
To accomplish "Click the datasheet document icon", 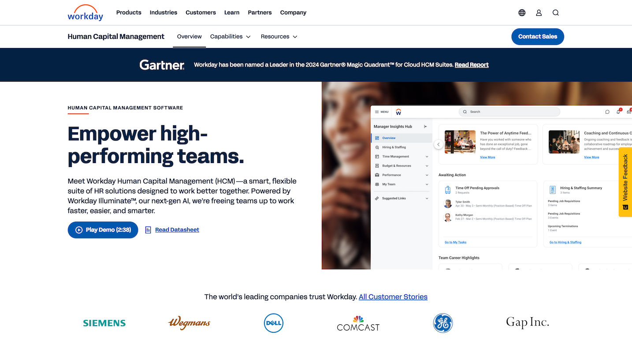I will click(x=148, y=230).
